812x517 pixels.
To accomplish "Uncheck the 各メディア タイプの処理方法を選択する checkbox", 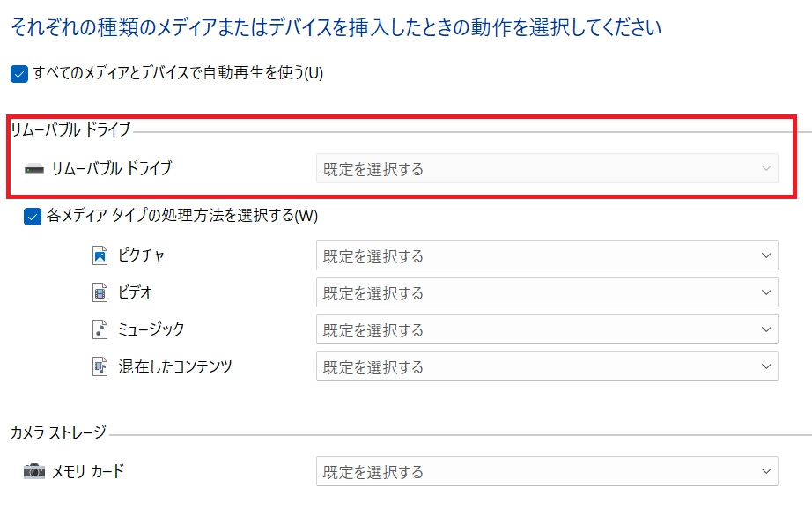I will pos(33,216).
